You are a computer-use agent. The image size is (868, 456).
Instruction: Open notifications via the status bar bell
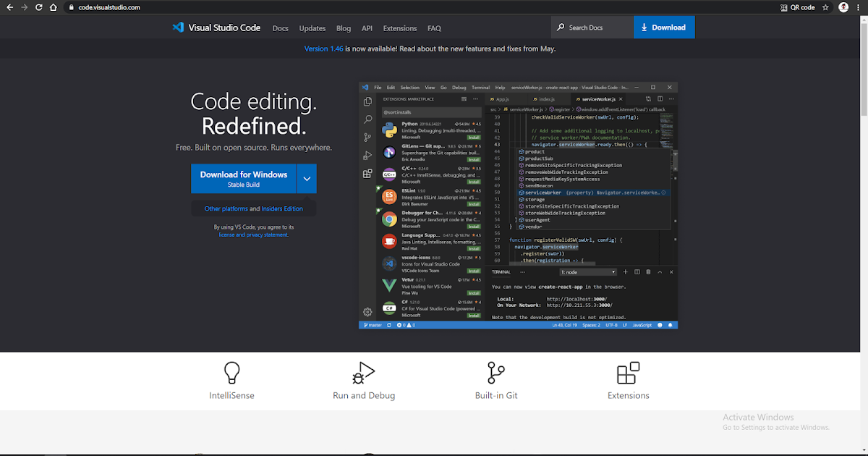670,324
